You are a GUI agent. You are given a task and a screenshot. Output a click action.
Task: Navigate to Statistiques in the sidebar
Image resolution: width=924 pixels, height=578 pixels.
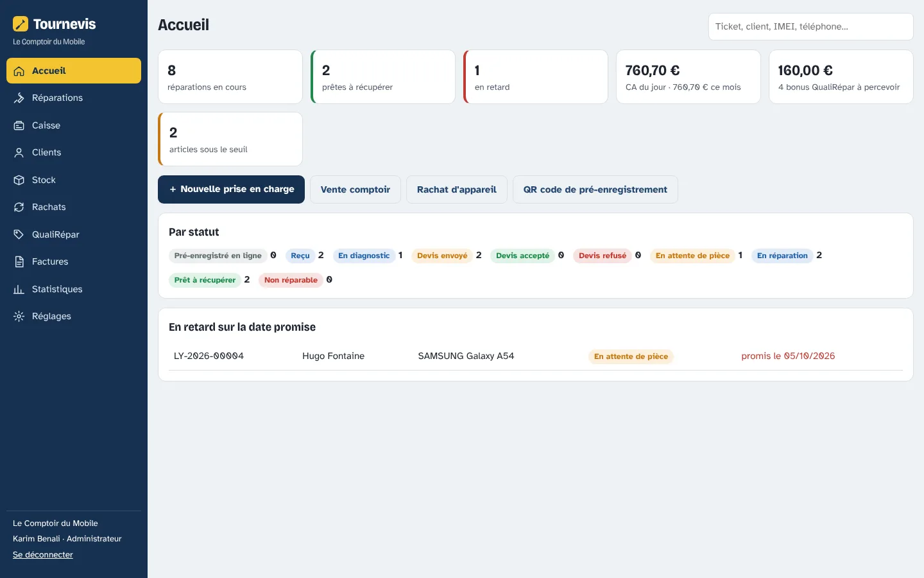[74, 289]
